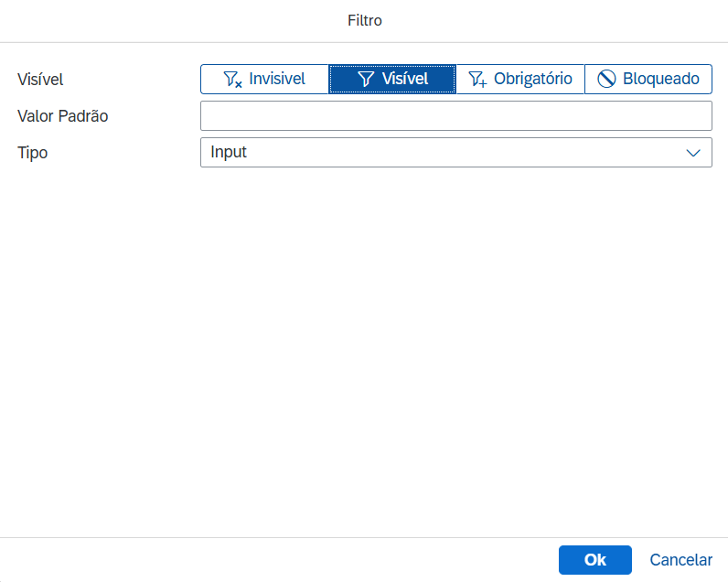The height and width of the screenshot is (582, 728).
Task: Click the funnel icon on the Visível segment
Action: (366, 80)
